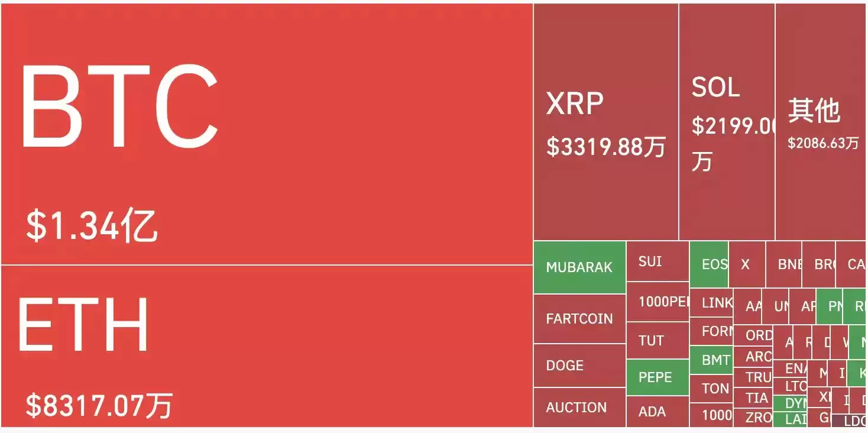Click the ZRO tile
This screenshot has width=868, height=433.
point(753,418)
